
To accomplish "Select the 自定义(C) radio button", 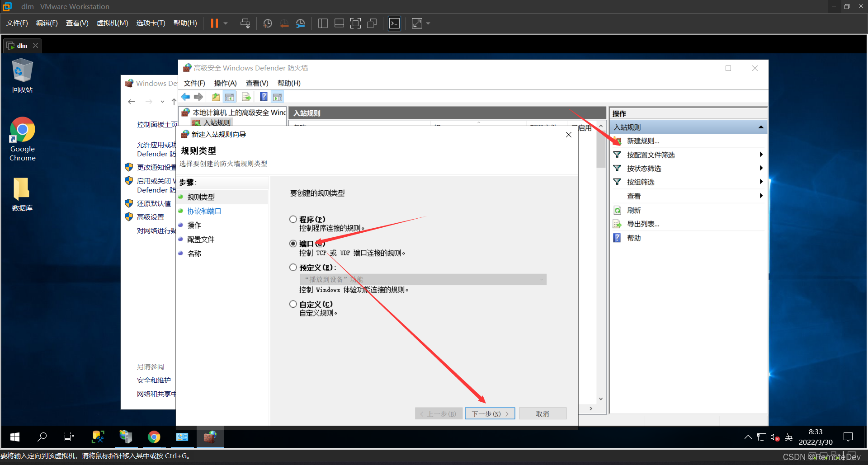I will click(293, 304).
